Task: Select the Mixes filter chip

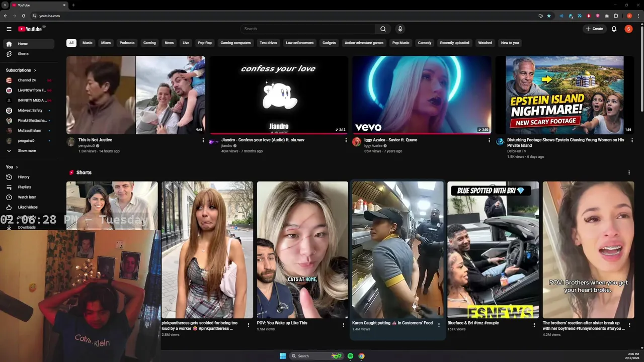Action: [106, 43]
